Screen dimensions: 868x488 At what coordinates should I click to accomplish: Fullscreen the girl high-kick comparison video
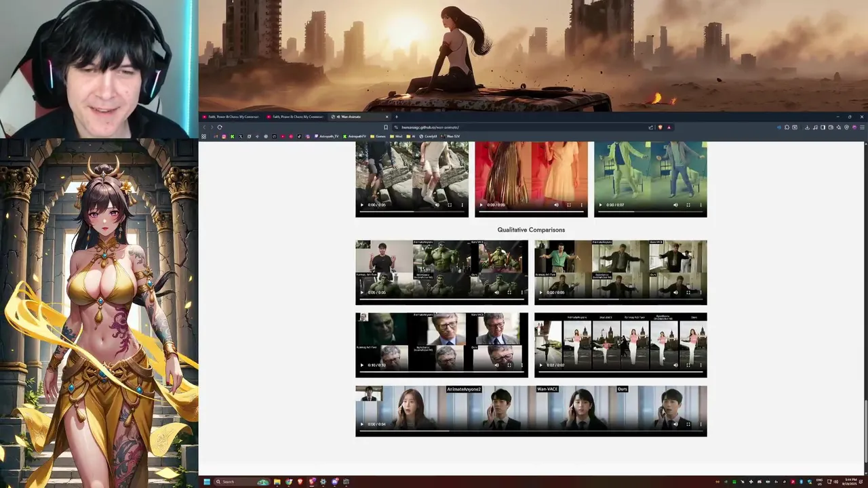[x=688, y=365]
